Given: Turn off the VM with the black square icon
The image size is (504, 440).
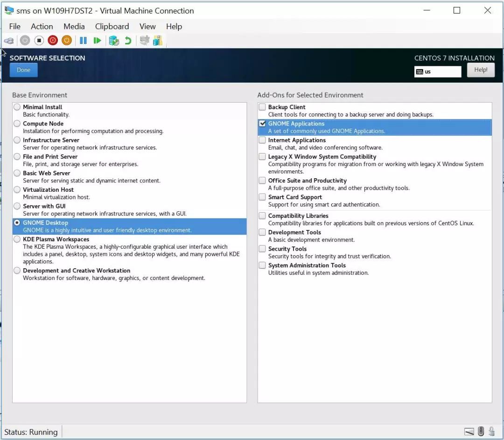Looking at the screenshot, I should [39, 41].
